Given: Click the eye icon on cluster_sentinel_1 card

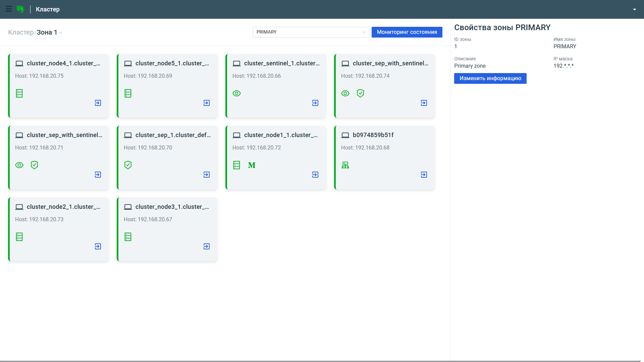Looking at the screenshot, I should pos(236,94).
